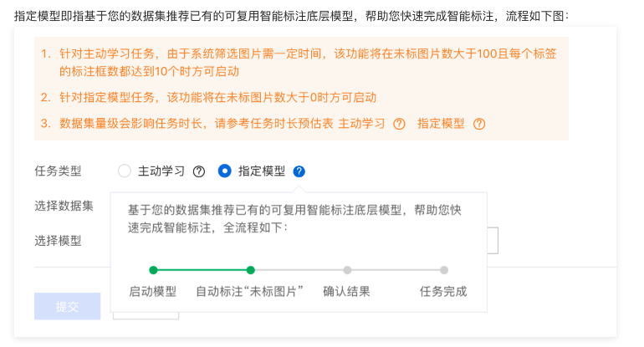Click the gray 任务完成 step dot
Viewport: 644px width, 347px height.
444,270
